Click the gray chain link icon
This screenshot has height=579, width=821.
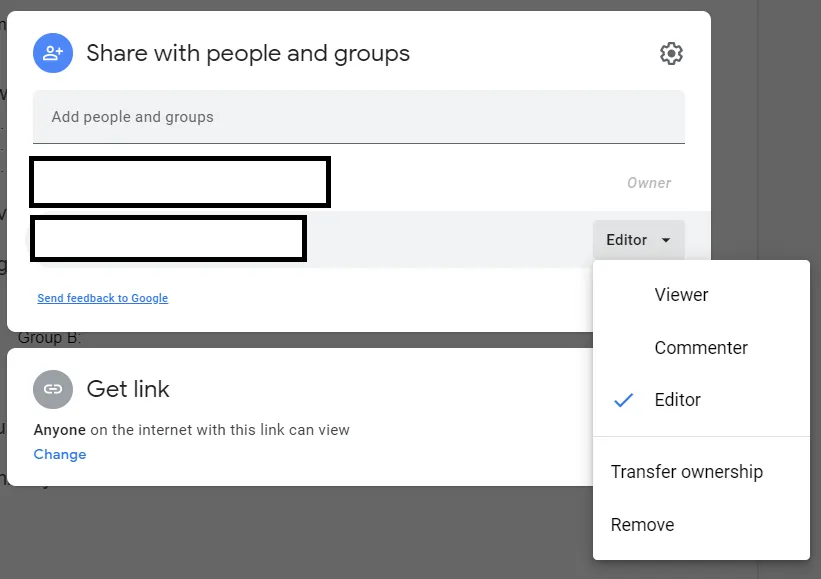53,389
